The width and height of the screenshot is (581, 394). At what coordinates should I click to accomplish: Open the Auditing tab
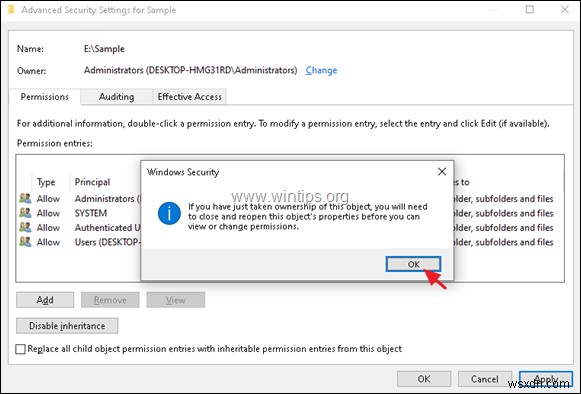pyautogui.click(x=116, y=97)
